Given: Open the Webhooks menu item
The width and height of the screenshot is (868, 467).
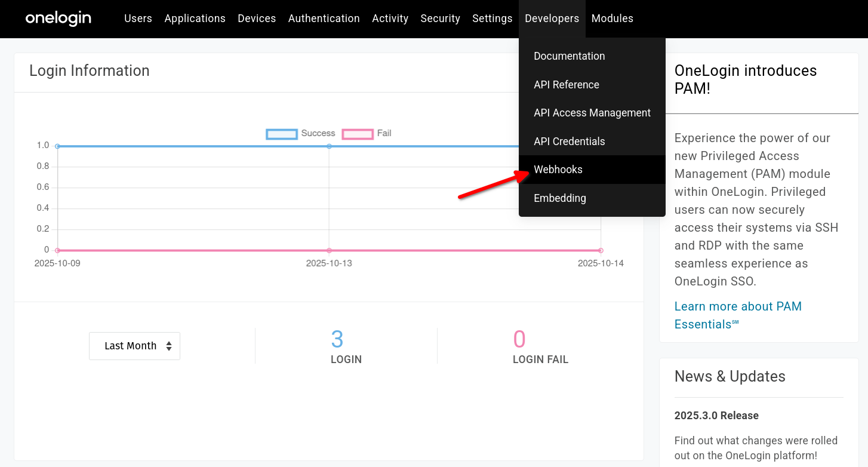Looking at the screenshot, I should point(558,170).
